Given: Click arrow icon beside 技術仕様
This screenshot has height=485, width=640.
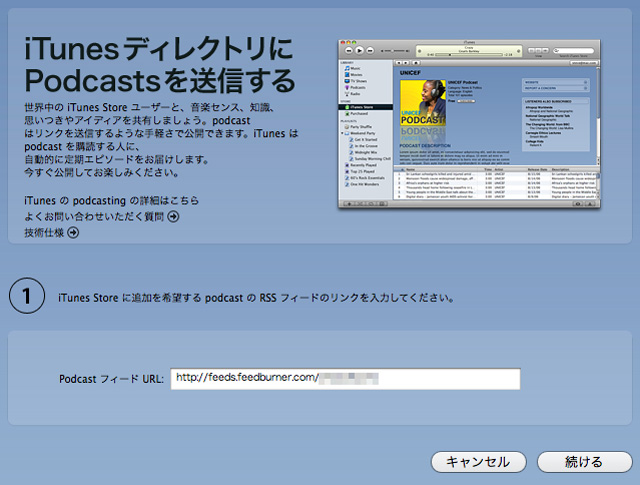Looking at the screenshot, I should coord(73,233).
